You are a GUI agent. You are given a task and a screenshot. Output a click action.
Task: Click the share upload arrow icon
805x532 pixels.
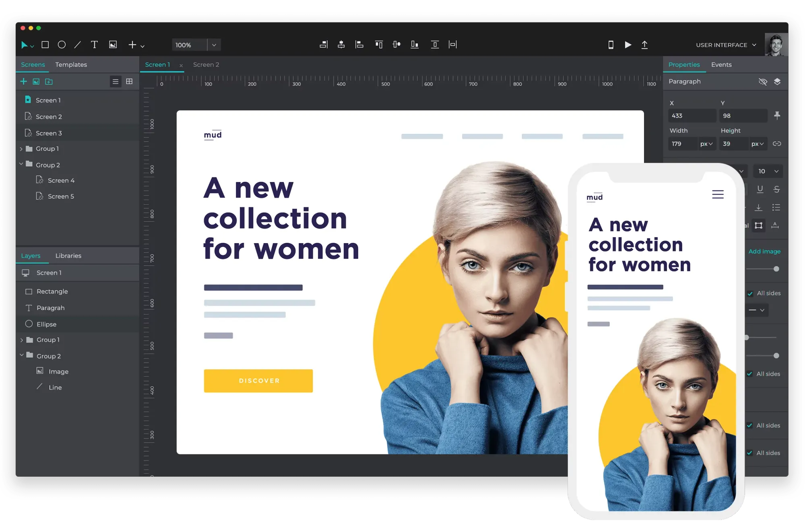point(644,45)
